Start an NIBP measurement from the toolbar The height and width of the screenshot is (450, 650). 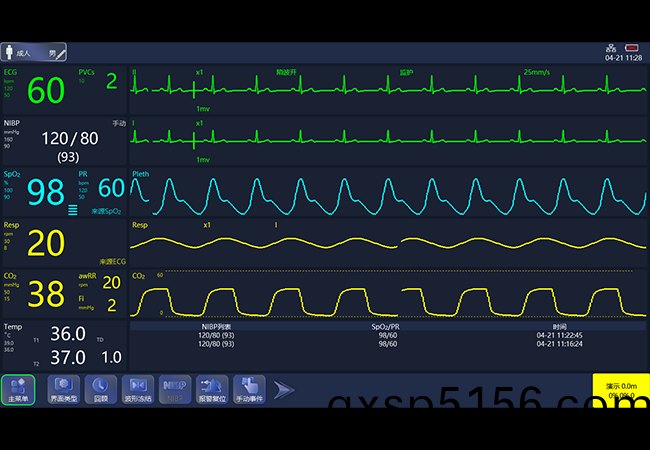click(x=175, y=390)
